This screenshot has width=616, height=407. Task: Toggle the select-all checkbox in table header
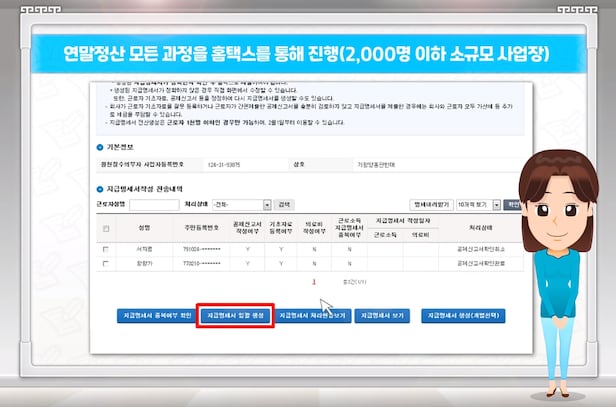107,228
